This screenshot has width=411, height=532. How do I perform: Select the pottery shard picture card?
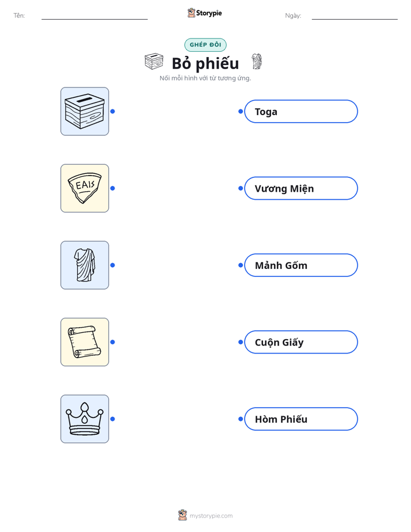(x=85, y=188)
